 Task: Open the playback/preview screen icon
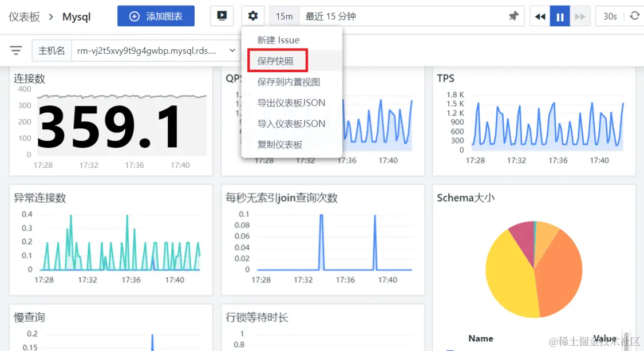(222, 16)
